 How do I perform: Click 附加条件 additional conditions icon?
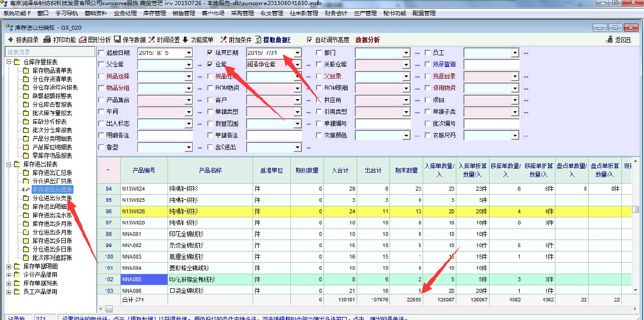(223, 40)
